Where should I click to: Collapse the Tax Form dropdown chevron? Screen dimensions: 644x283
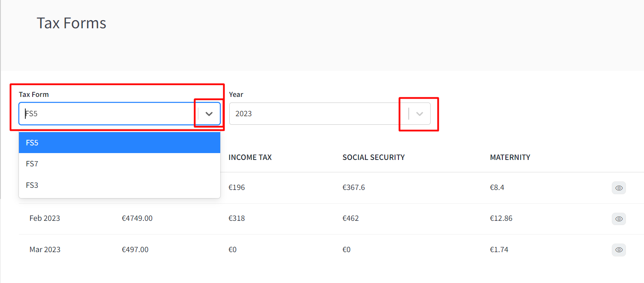pyautogui.click(x=209, y=114)
